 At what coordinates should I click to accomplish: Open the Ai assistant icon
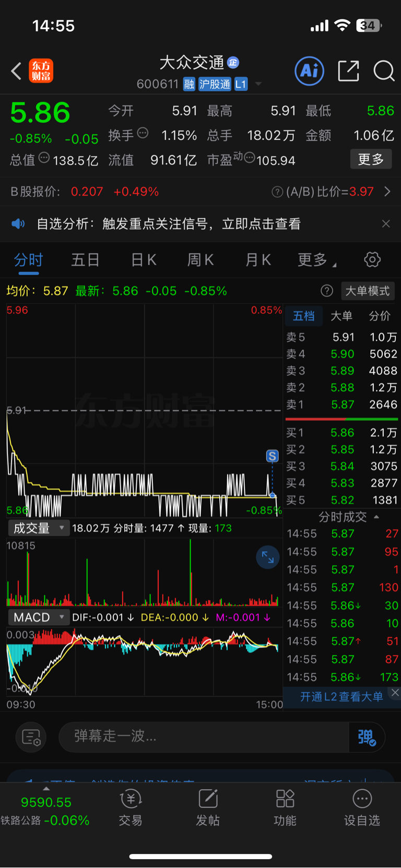click(310, 70)
